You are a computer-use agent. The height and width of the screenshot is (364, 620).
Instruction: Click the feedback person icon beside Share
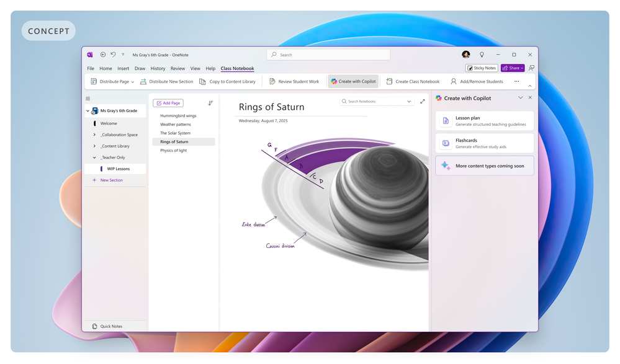531,68
